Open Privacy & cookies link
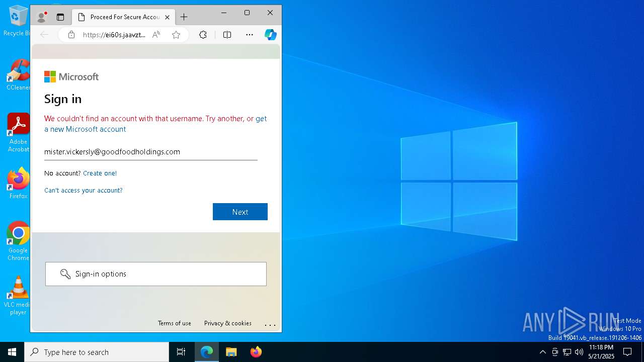The height and width of the screenshot is (362, 644). click(228, 323)
